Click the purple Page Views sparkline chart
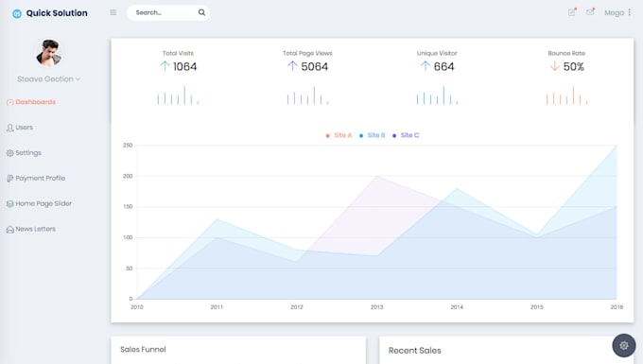The image size is (643, 364). 307,95
